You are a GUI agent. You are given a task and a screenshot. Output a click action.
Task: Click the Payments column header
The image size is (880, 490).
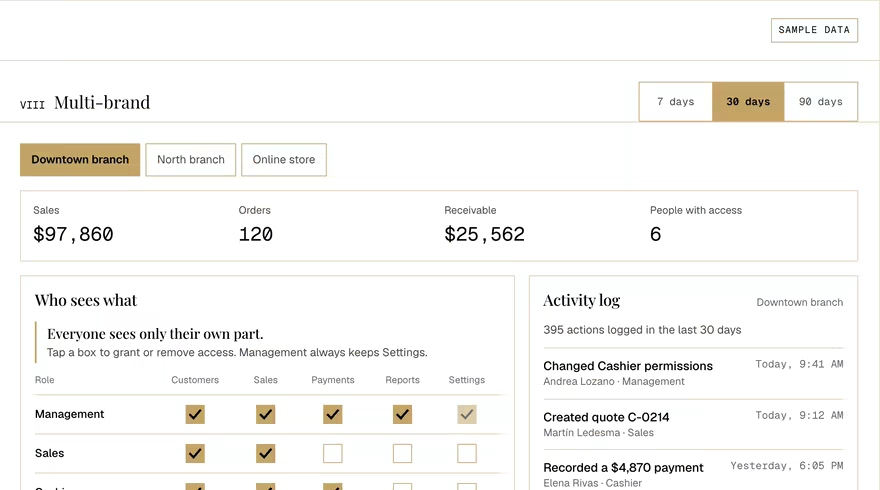[333, 380]
